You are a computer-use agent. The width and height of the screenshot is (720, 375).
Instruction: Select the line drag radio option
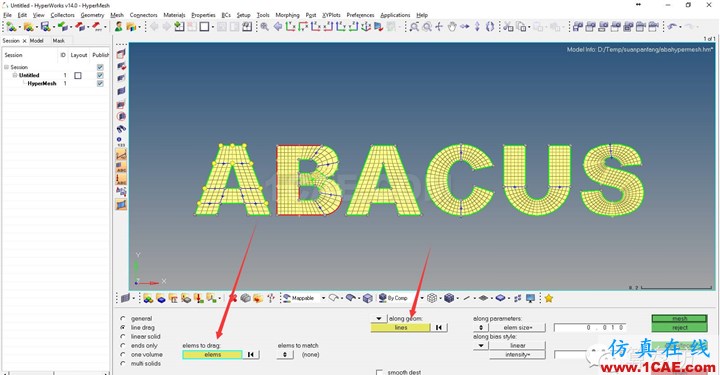(123, 327)
